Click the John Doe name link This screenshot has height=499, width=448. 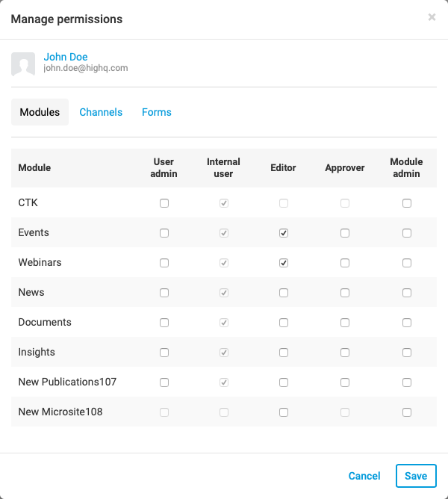tap(66, 57)
